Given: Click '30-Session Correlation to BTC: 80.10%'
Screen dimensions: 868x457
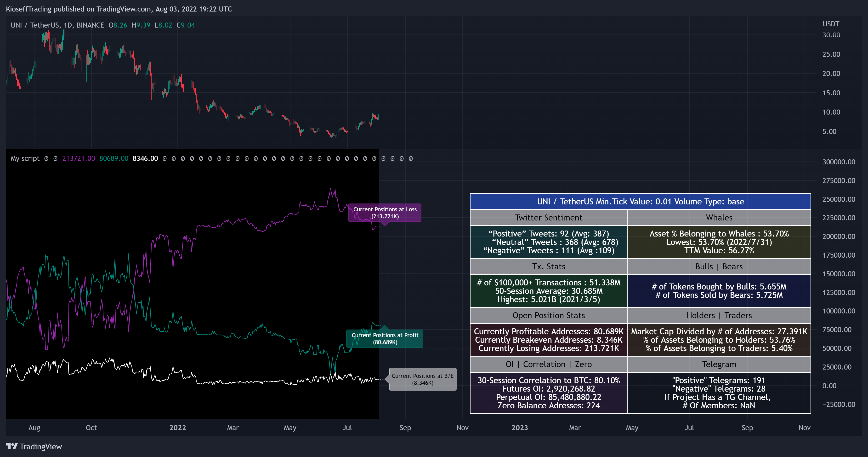Looking at the screenshot, I should [x=549, y=381].
